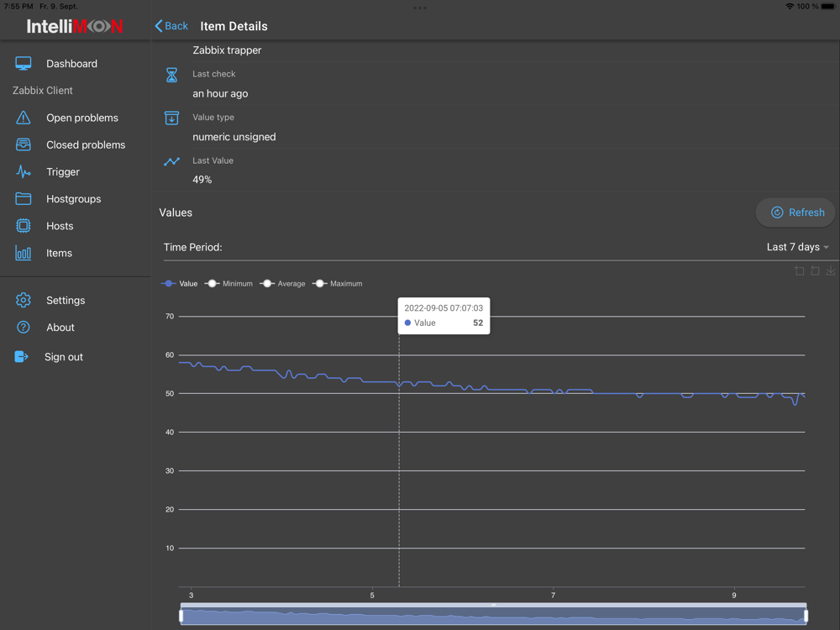Refresh the item values

point(796,213)
